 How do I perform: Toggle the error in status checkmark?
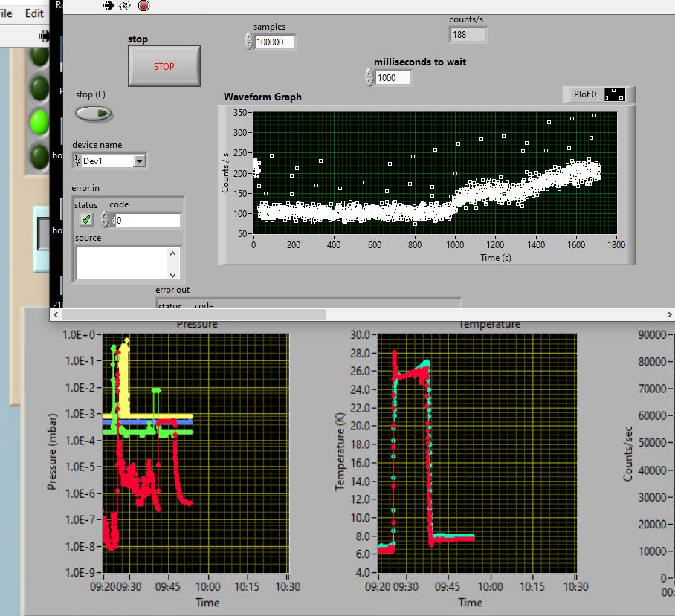(x=86, y=219)
